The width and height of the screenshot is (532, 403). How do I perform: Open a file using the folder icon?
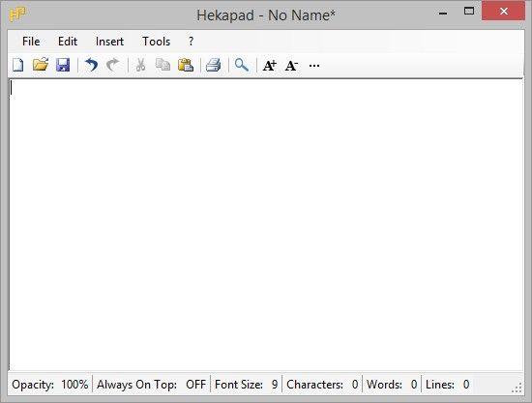[41, 65]
